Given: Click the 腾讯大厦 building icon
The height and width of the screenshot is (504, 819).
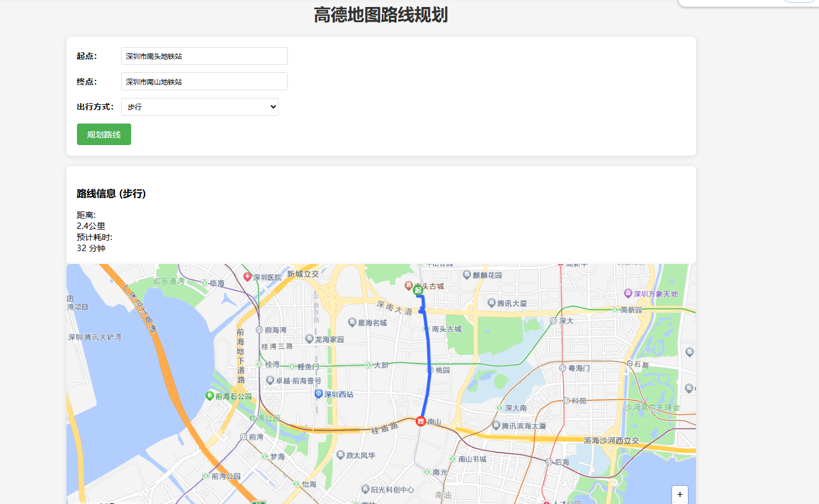Looking at the screenshot, I should click(x=492, y=303).
